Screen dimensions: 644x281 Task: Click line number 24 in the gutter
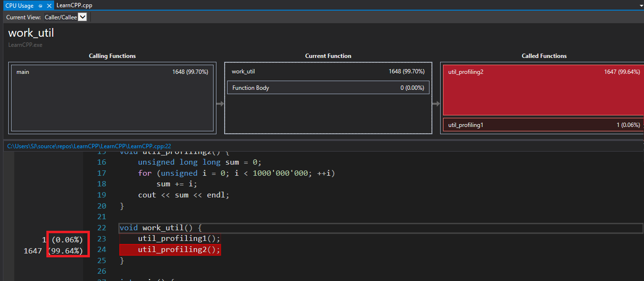pos(101,250)
